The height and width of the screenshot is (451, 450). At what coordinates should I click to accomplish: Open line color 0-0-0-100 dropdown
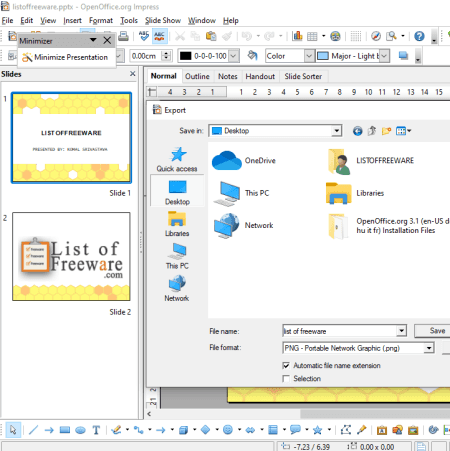tap(234, 56)
